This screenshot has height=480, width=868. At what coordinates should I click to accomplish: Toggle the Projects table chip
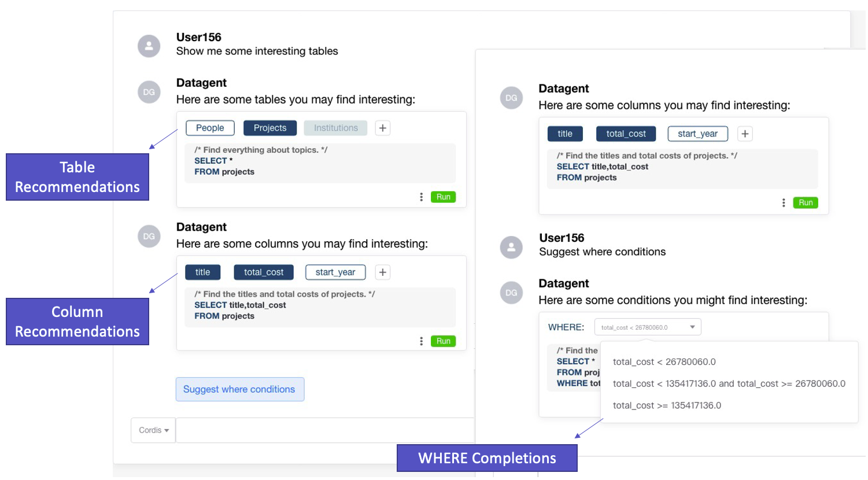tap(270, 128)
